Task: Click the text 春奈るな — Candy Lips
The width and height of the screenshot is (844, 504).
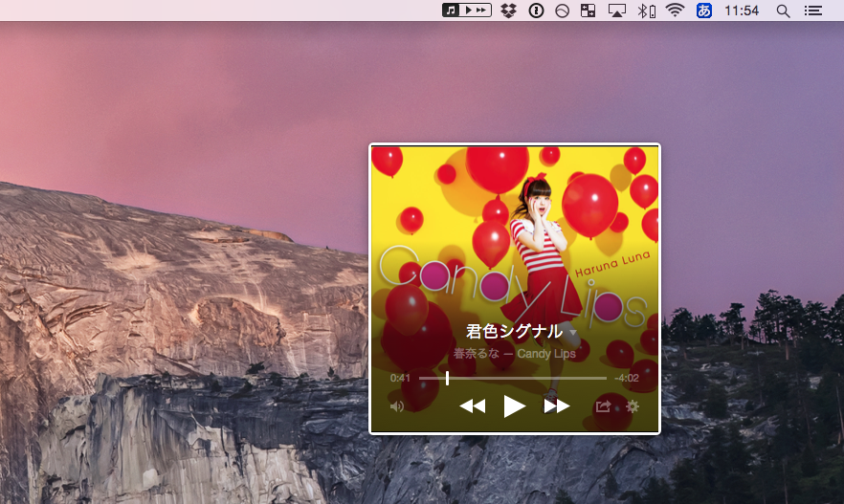Action: point(515,354)
